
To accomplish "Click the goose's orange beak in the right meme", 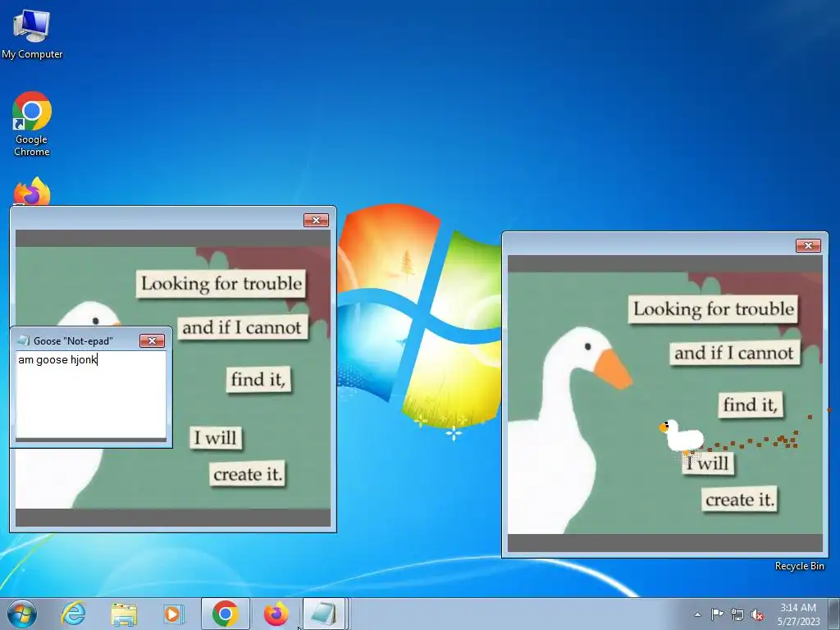I will pos(612,368).
